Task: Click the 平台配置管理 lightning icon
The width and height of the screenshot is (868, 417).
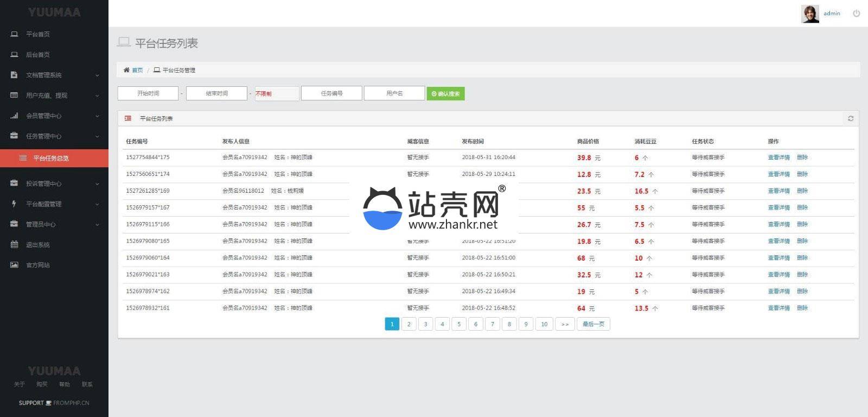Action: tap(15, 204)
